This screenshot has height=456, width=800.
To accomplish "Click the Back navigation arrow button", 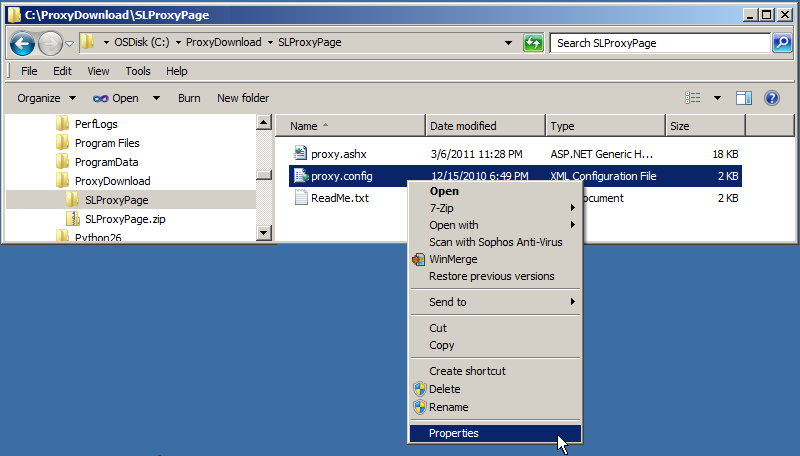I will (x=22, y=43).
